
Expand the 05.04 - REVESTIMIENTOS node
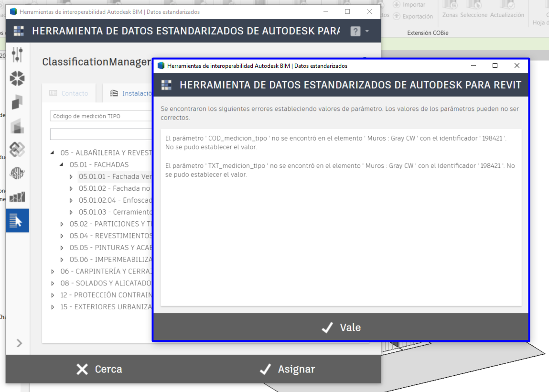(x=62, y=236)
